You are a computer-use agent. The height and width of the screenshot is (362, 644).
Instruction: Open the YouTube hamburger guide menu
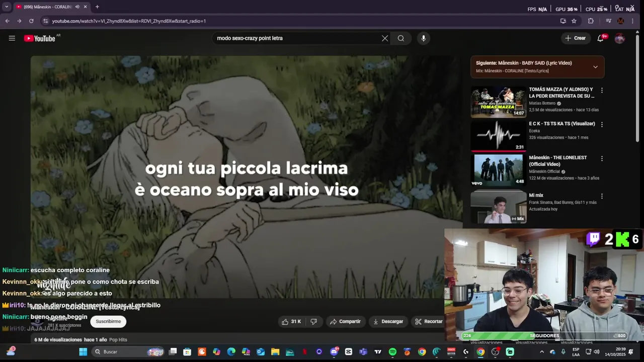click(12, 38)
